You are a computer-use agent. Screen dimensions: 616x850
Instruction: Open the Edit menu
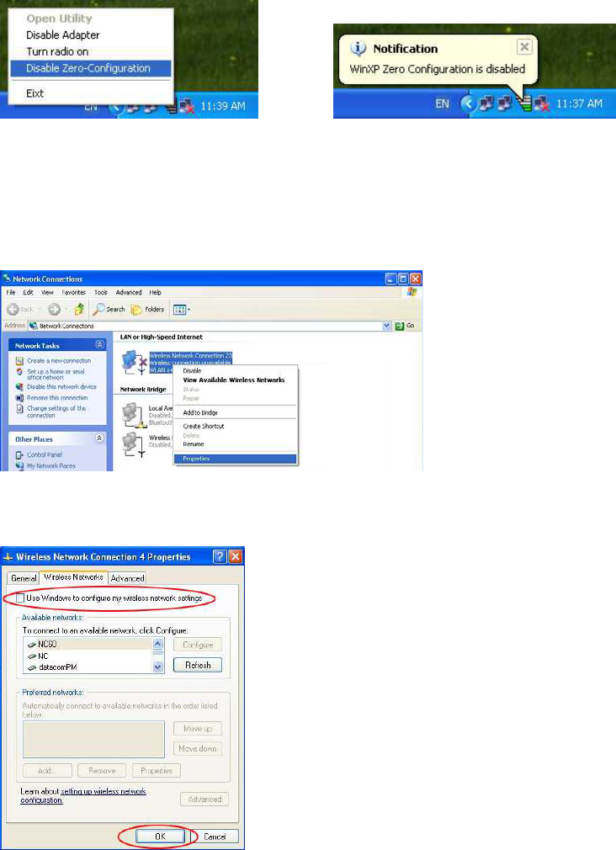click(x=29, y=292)
